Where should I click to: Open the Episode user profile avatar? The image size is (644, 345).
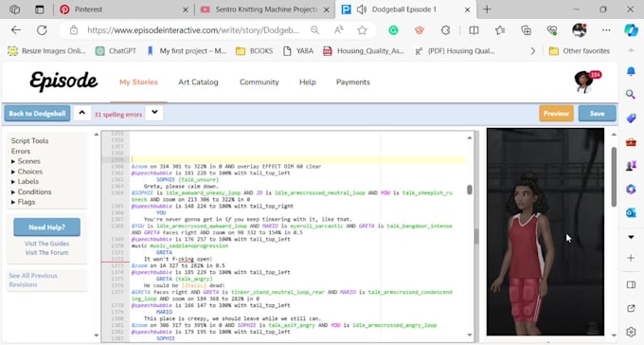tap(583, 82)
